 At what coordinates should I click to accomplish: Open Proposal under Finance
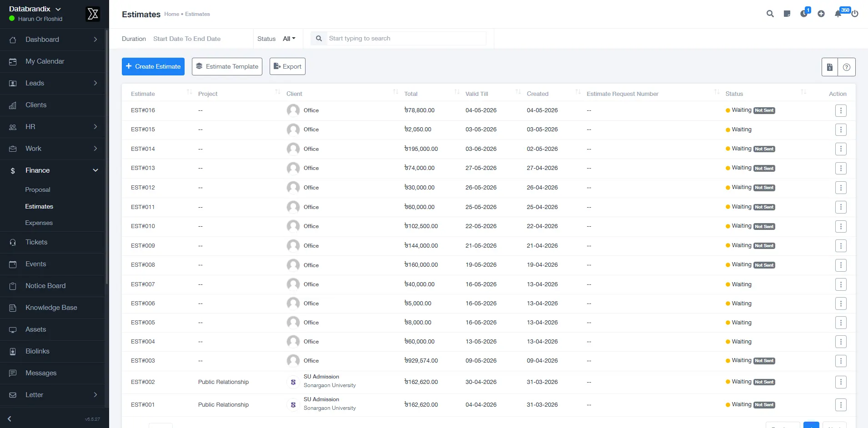click(38, 190)
